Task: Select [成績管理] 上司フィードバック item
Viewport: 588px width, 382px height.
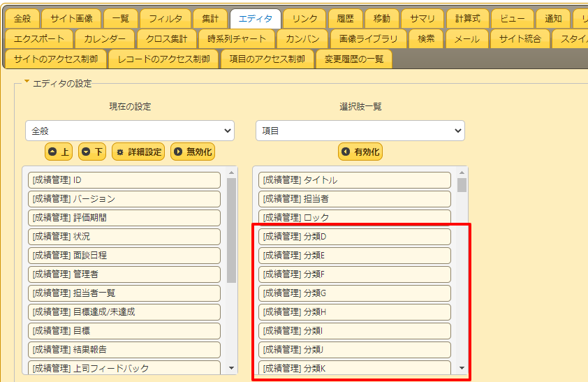Action: pyautogui.click(x=124, y=368)
